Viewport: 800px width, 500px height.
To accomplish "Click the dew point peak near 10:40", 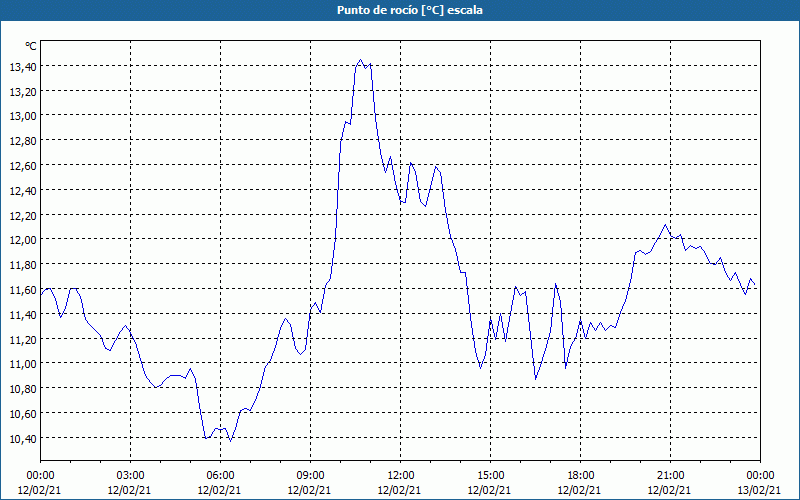I will [361, 60].
